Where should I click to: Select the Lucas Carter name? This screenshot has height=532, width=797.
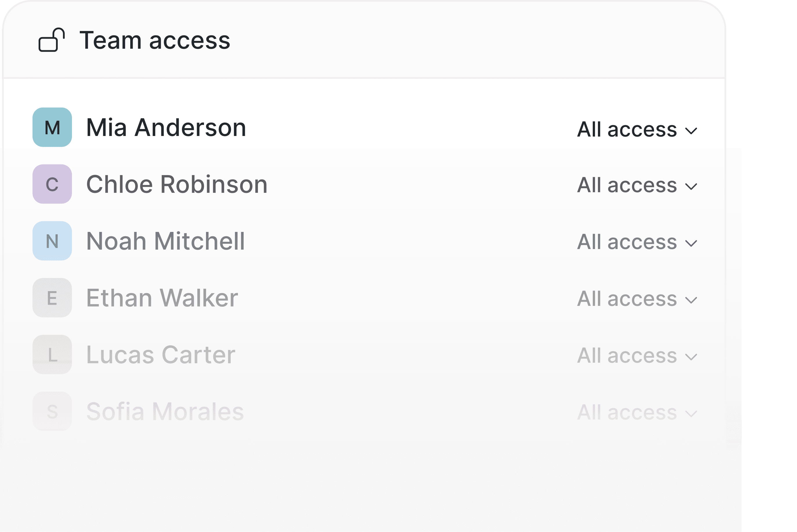(161, 355)
